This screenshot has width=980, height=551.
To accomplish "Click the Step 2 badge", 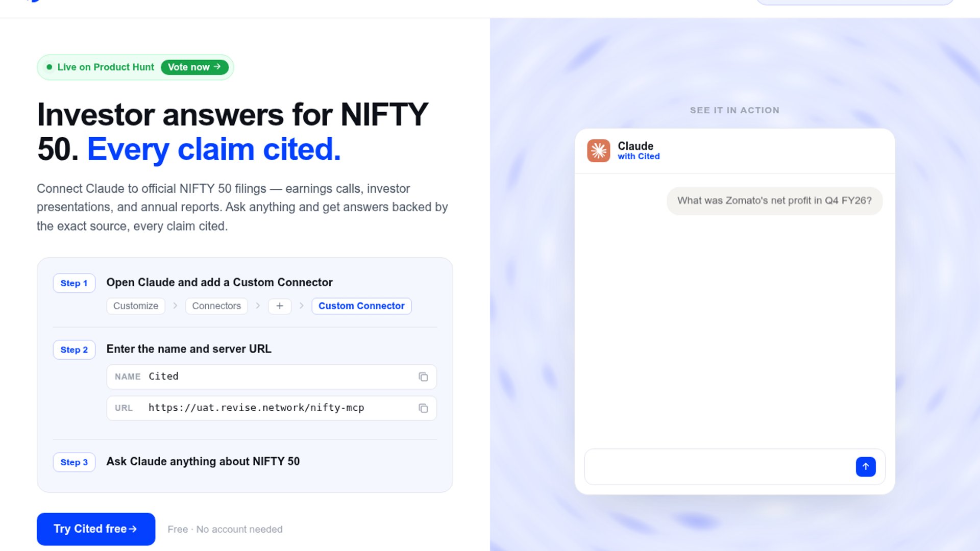I will [74, 350].
